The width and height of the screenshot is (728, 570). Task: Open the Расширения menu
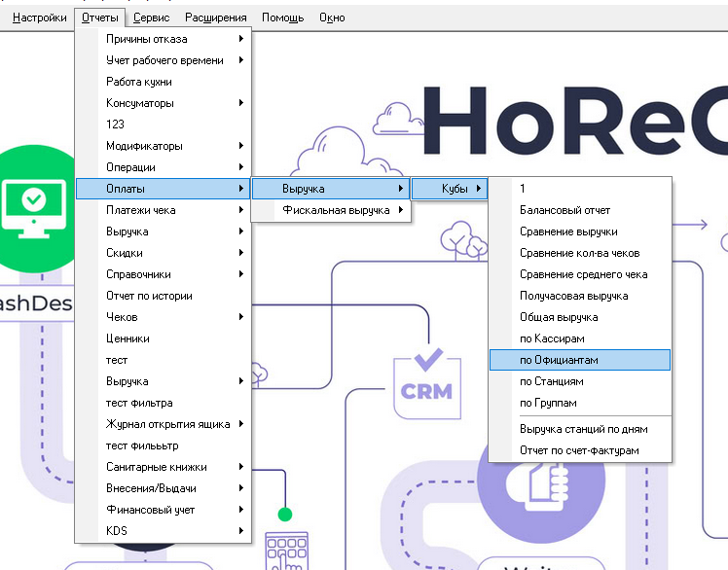[216, 18]
